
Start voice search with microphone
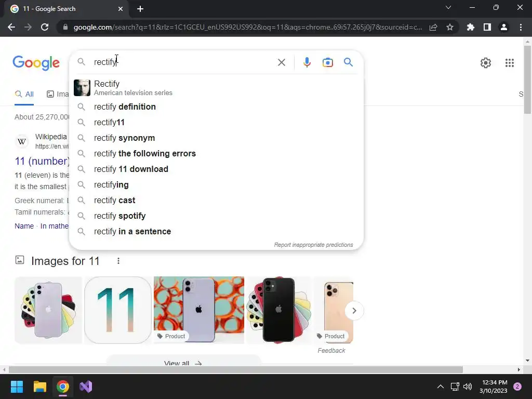click(x=307, y=62)
